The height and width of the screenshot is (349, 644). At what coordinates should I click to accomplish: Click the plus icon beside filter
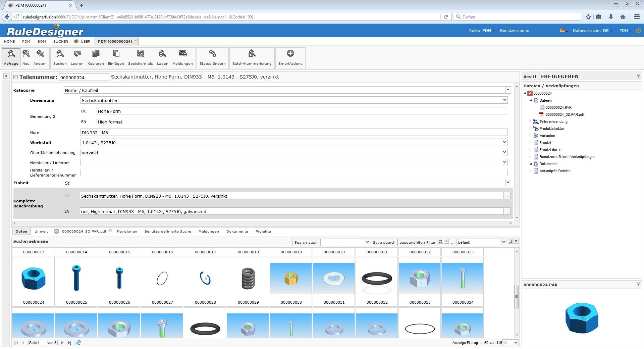446,242
